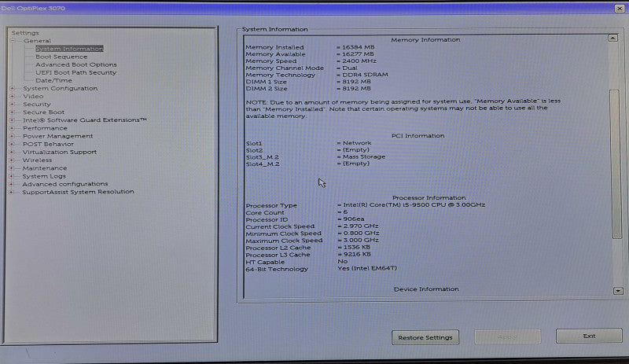Select the Virtualization Support label

[x=60, y=152]
